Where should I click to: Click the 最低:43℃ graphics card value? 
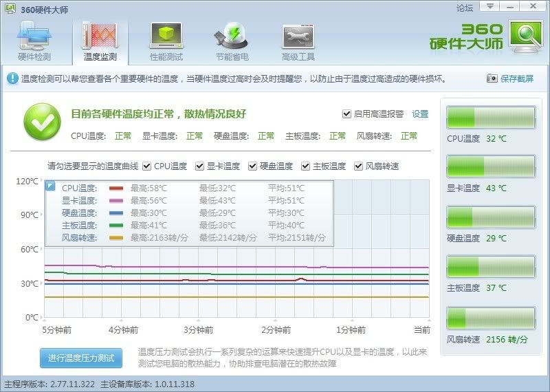(217, 201)
